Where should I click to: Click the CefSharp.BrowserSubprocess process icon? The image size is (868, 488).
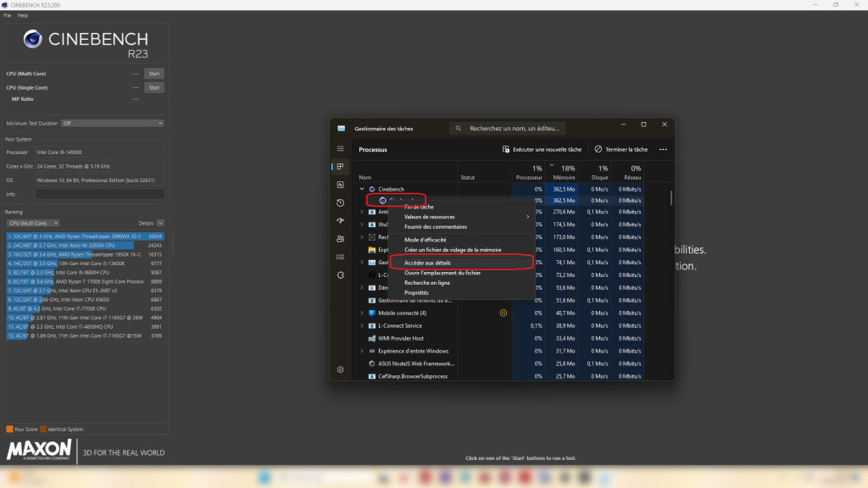372,376
